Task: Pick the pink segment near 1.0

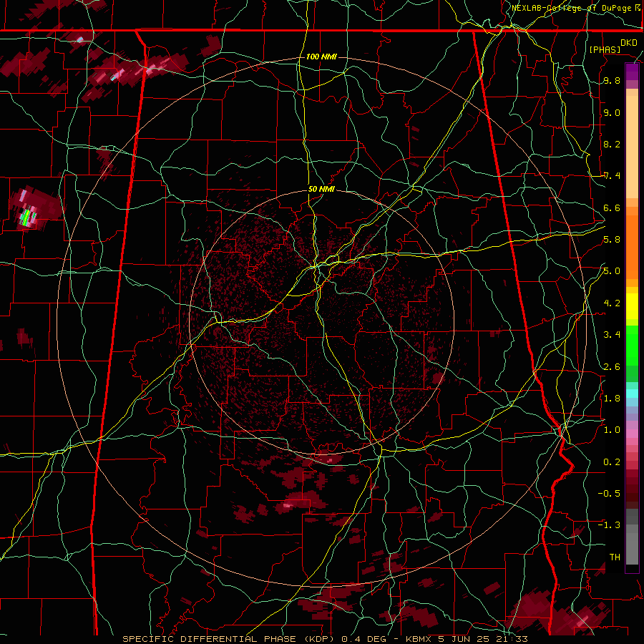Action: click(632, 433)
